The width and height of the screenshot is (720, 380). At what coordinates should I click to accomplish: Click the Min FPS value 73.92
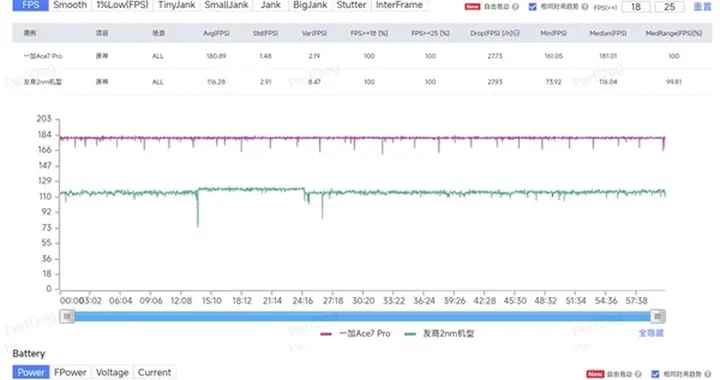pos(553,82)
